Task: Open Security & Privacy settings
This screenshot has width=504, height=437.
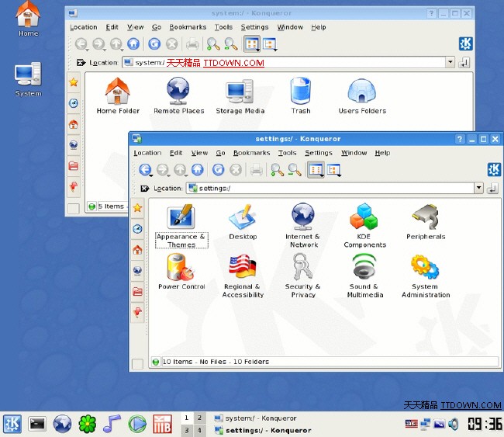Action: click(302, 276)
